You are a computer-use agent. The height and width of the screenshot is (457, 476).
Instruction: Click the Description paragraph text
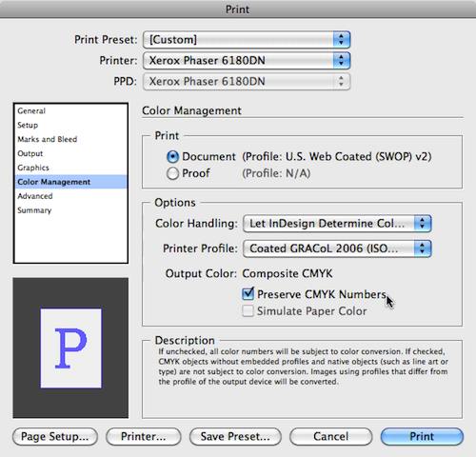(x=303, y=367)
